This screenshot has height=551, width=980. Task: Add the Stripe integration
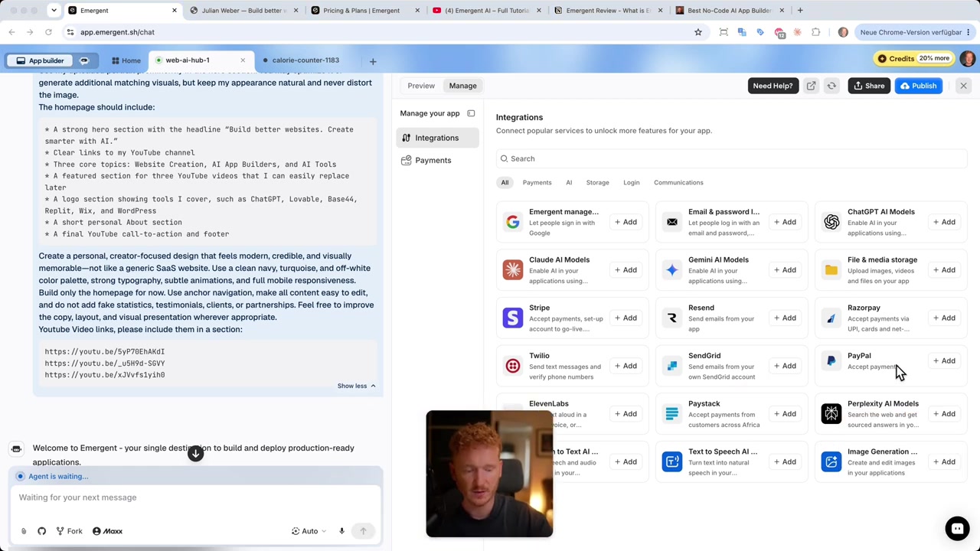(625, 318)
